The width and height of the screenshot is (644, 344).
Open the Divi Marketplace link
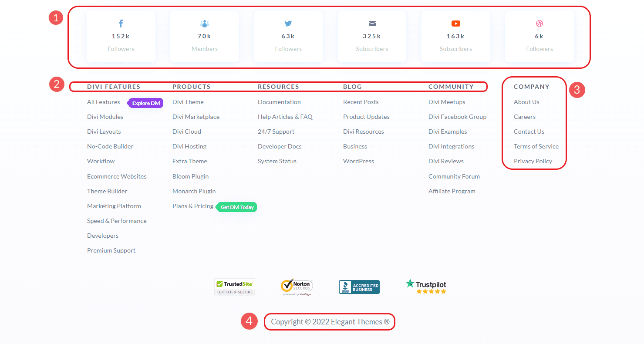point(196,116)
